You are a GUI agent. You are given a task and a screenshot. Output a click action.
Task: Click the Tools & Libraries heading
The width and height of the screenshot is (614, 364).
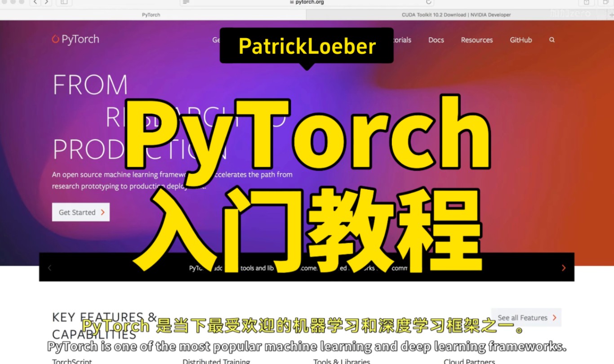pyautogui.click(x=342, y=361)
